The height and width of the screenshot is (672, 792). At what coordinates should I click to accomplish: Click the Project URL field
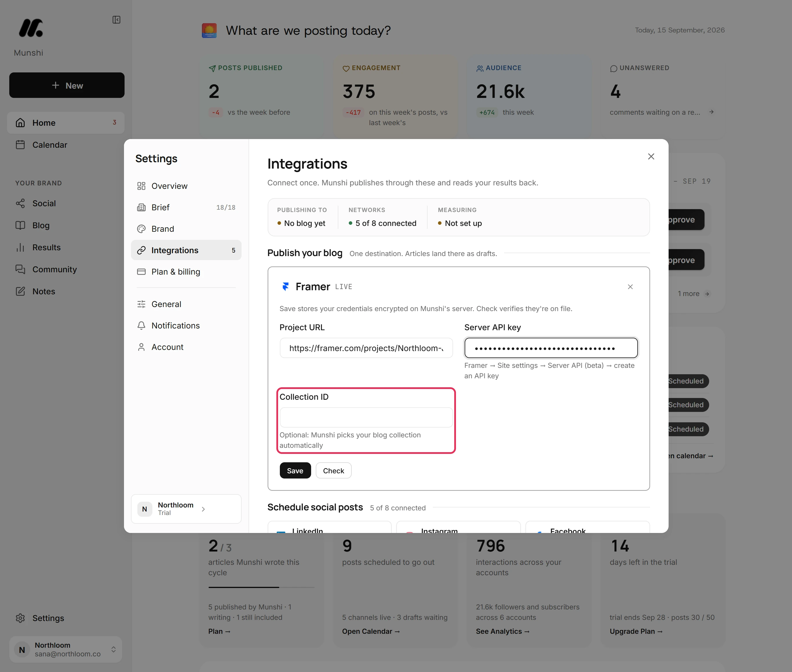(366, 348)
